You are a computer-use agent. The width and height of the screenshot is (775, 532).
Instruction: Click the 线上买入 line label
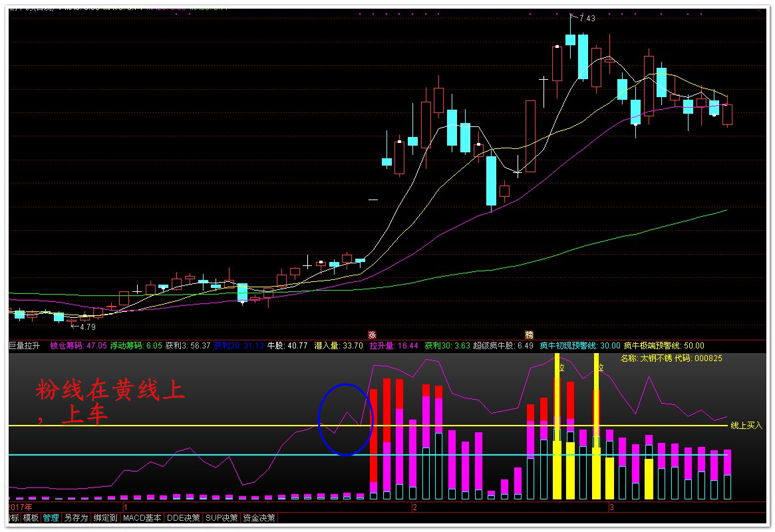tap(746, 426)
